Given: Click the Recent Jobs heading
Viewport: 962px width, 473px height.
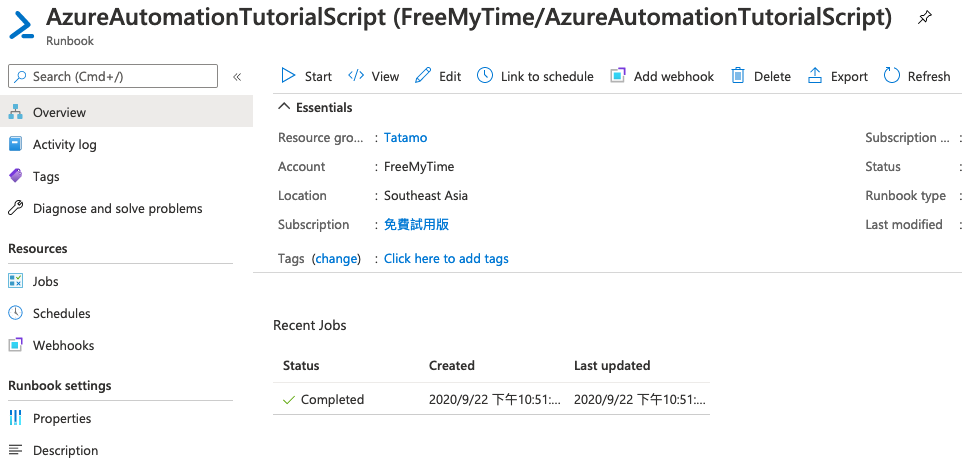Looking at the screenshot, I should [310, 325].
